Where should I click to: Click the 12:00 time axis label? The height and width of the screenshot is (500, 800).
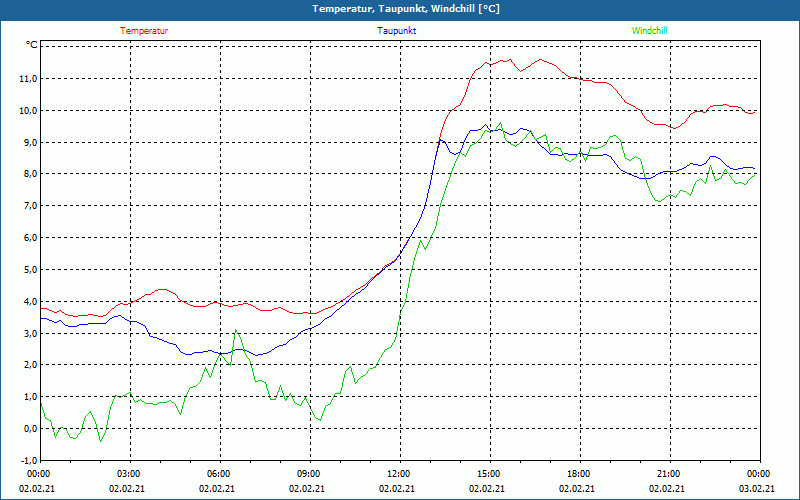tap(398, 474)
